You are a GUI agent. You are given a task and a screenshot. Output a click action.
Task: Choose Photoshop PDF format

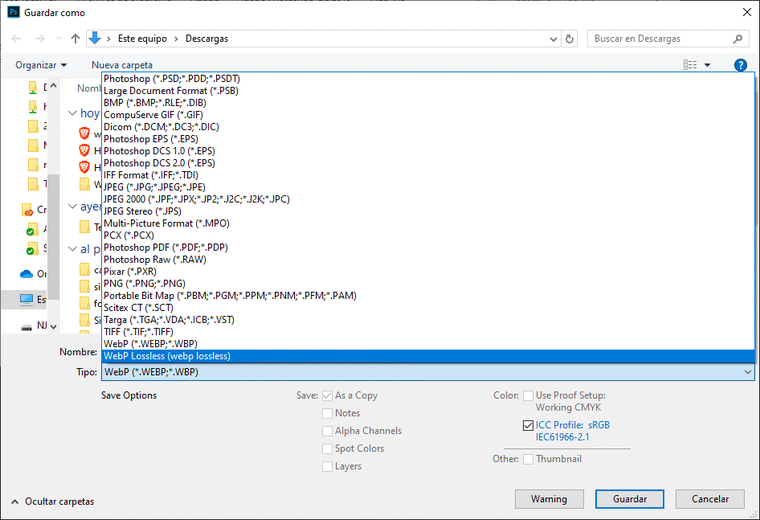pos(428,247)
